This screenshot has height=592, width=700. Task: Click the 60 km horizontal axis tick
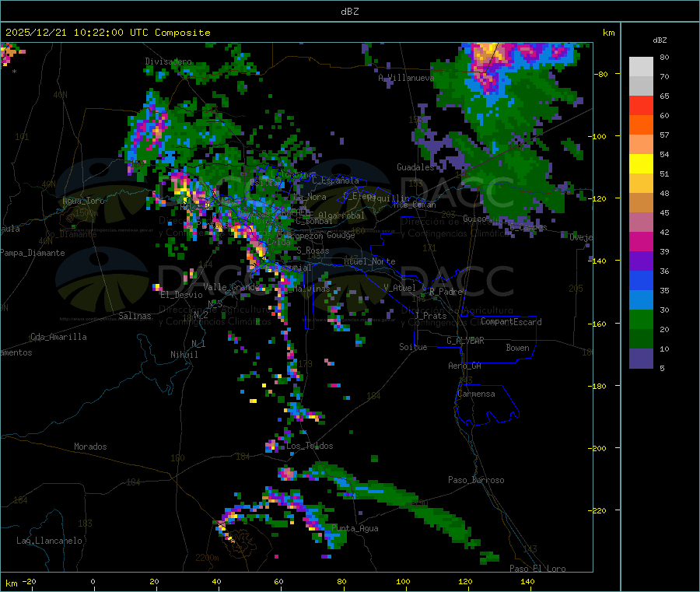[x=278, y=581]
